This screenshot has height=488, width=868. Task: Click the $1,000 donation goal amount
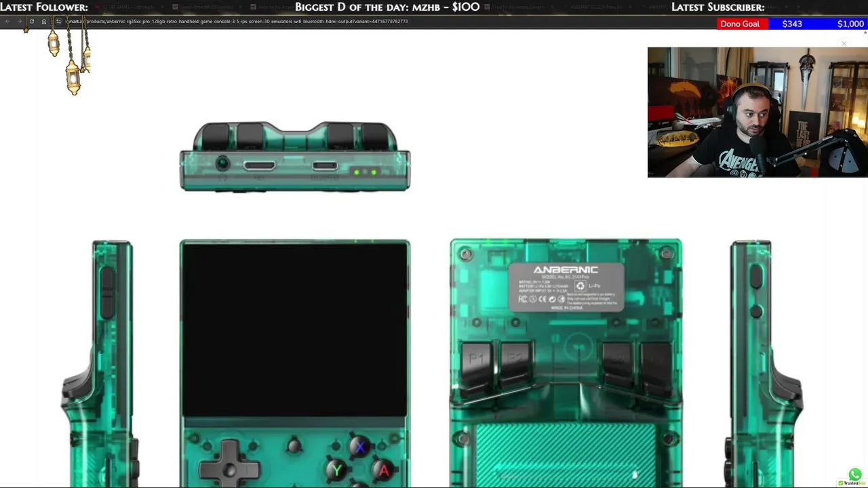pyautogui.click(x=850, y=24)
